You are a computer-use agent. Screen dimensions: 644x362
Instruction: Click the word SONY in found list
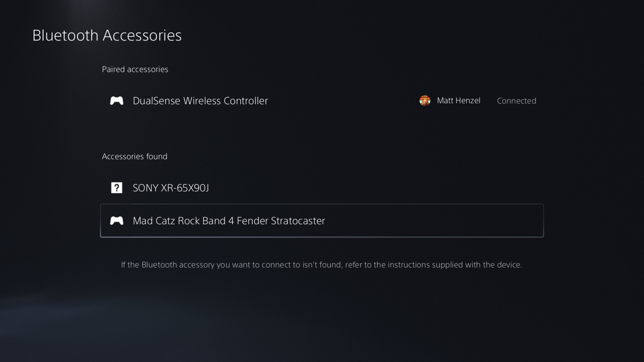pos(145,188)
